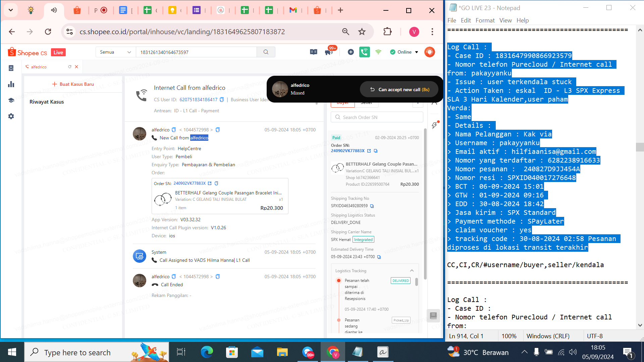Click the lightning quick action icon
Screen dimensions: 644x362
[x=434, y=125]
